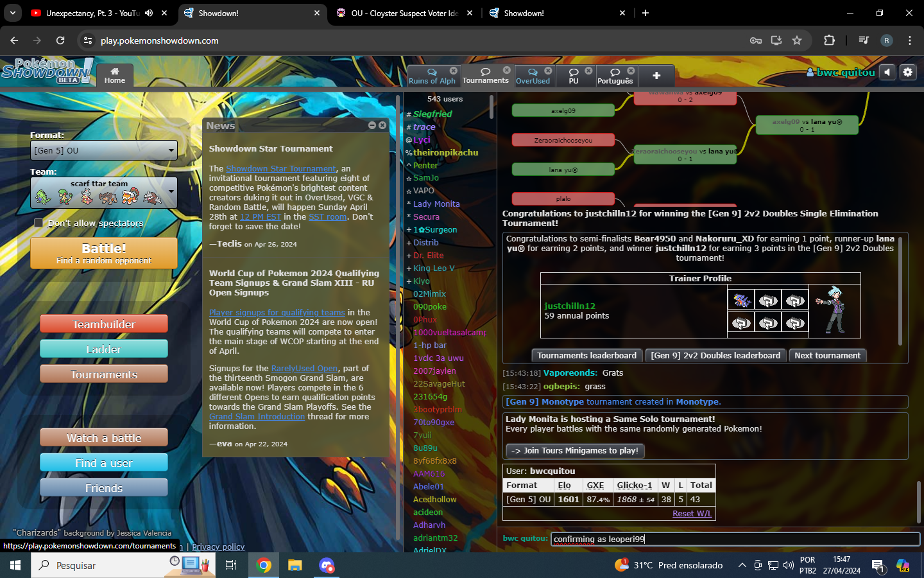
Task: Reload the Showdown page
Action: 60,40
